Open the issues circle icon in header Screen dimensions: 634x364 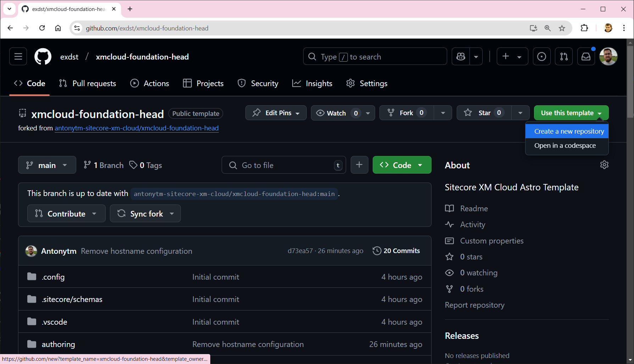click(541, 56)
